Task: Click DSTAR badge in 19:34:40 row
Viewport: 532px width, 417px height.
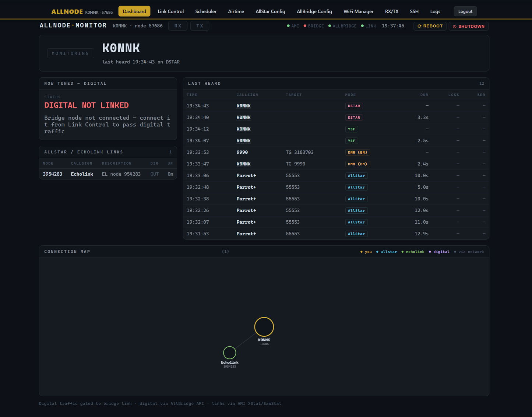Action: (354, 118)
